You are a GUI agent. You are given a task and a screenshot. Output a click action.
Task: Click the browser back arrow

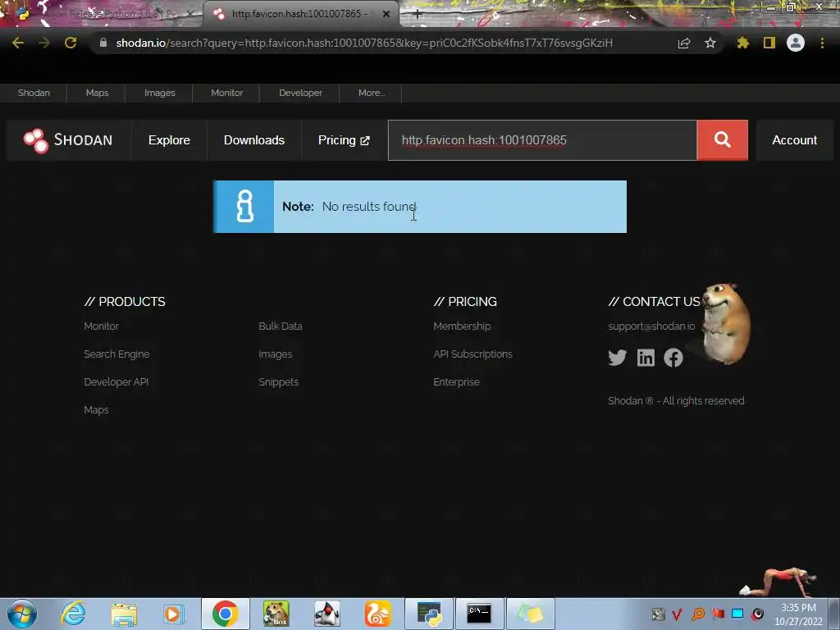[x=18, y=43]
